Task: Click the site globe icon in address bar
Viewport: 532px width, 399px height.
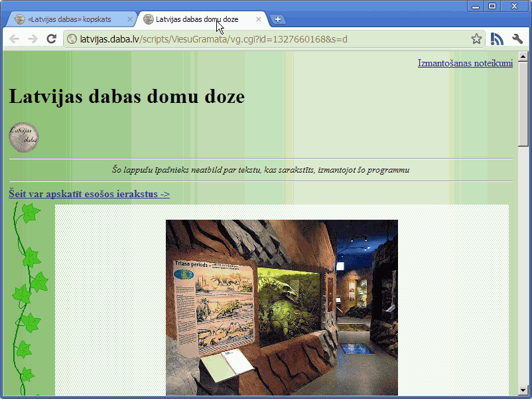Action: tap(72, 39)
